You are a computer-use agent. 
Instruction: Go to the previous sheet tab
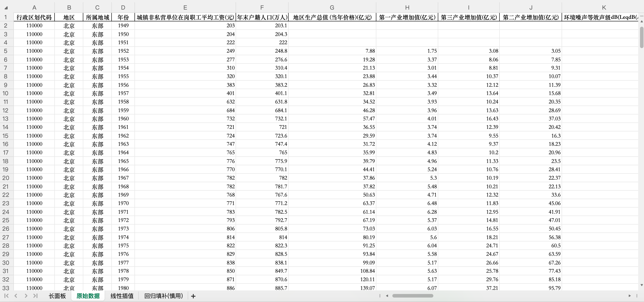(16, 296)
